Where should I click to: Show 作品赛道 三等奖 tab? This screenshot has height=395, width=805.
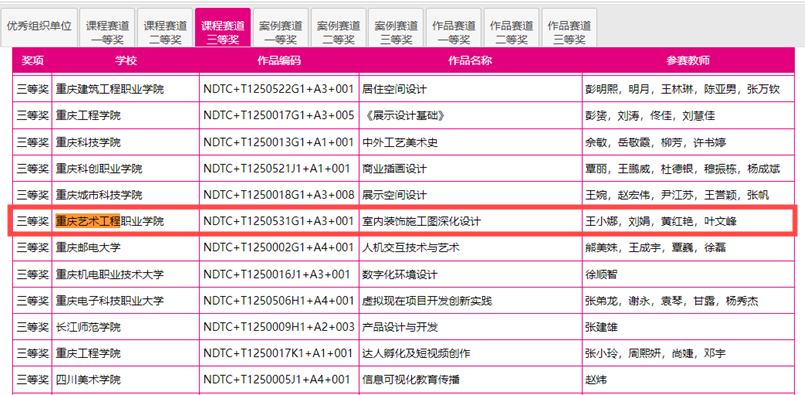569,27
